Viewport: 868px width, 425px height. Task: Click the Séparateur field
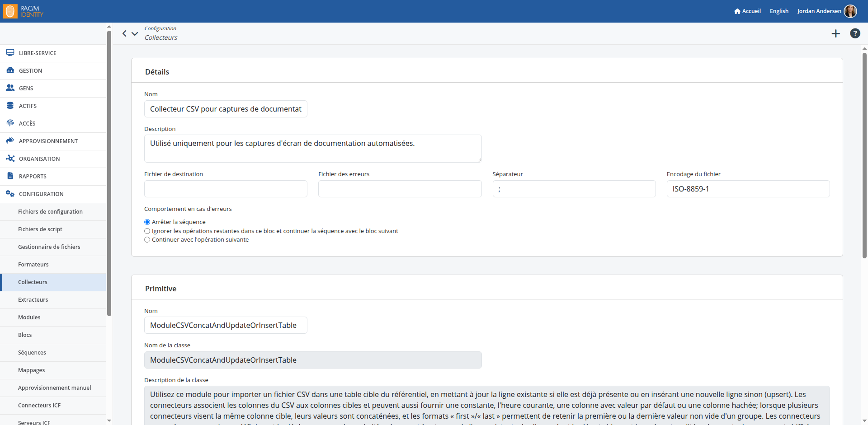coord(574,189)
